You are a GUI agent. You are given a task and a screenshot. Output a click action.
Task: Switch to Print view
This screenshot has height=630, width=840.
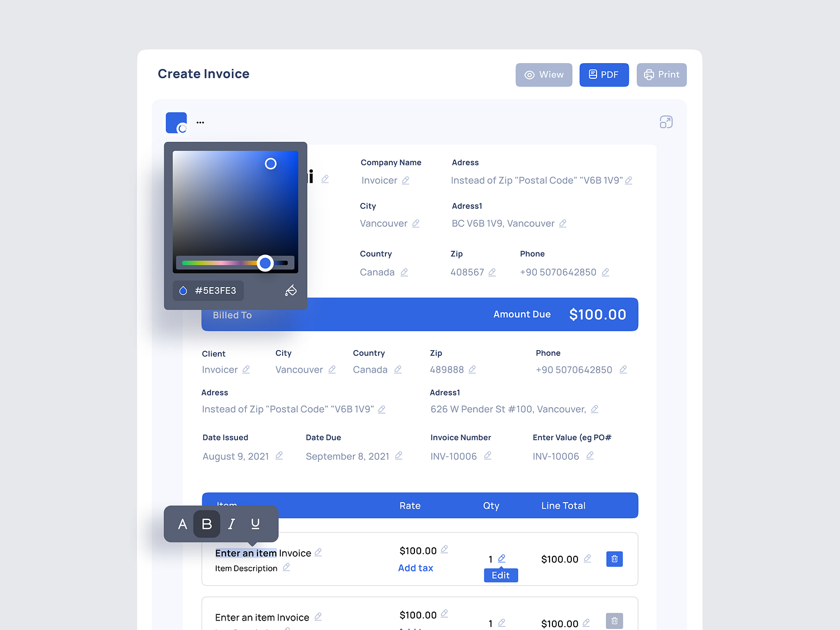click(661, 74)
